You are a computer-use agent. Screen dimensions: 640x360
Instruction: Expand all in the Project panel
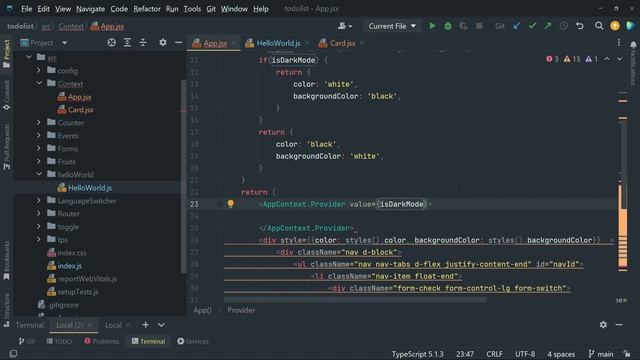127,42
